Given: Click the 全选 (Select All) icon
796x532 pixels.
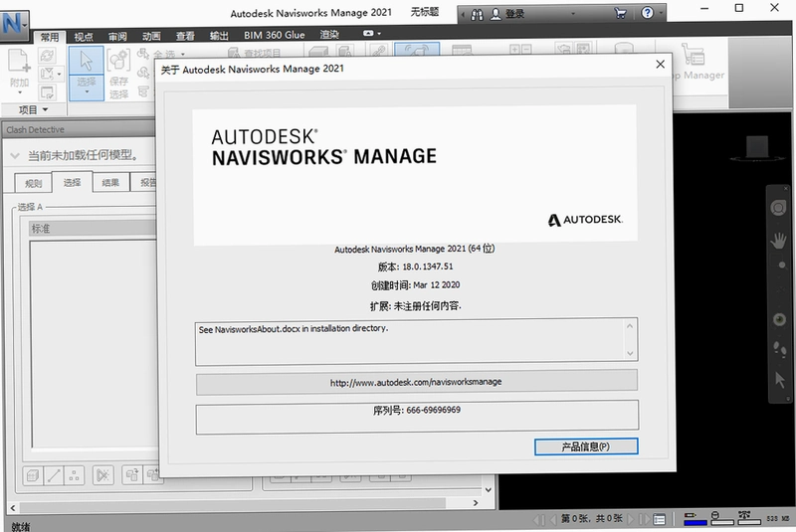Looking at the screenshot, I should pos(143,54).
